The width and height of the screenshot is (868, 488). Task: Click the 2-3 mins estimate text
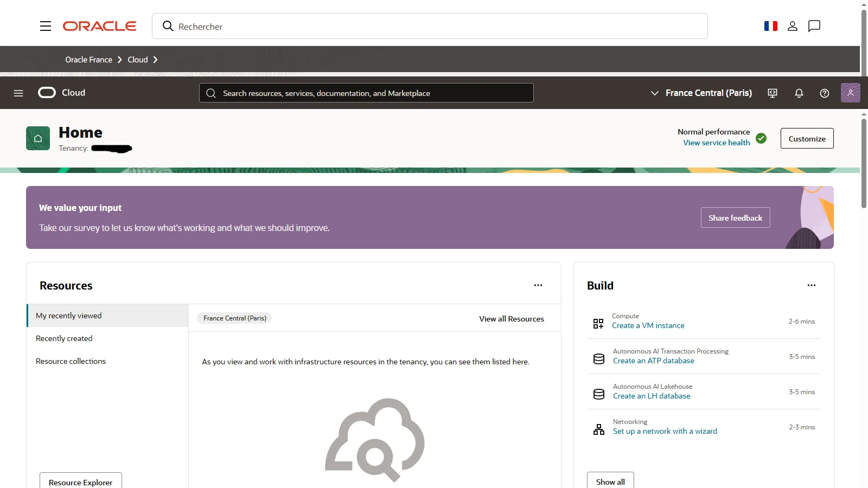click(x=802, y=427)
